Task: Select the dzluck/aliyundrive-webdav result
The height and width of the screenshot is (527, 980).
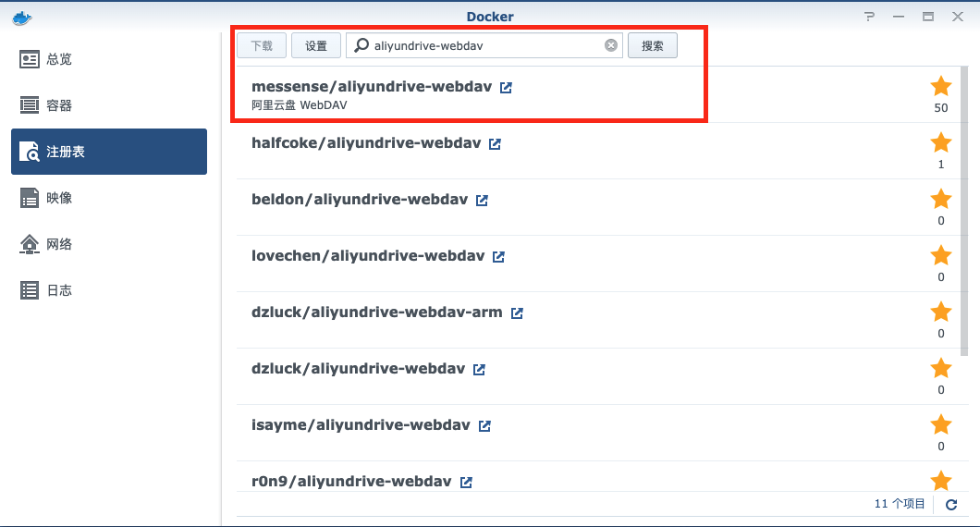Action: (599, 376)
